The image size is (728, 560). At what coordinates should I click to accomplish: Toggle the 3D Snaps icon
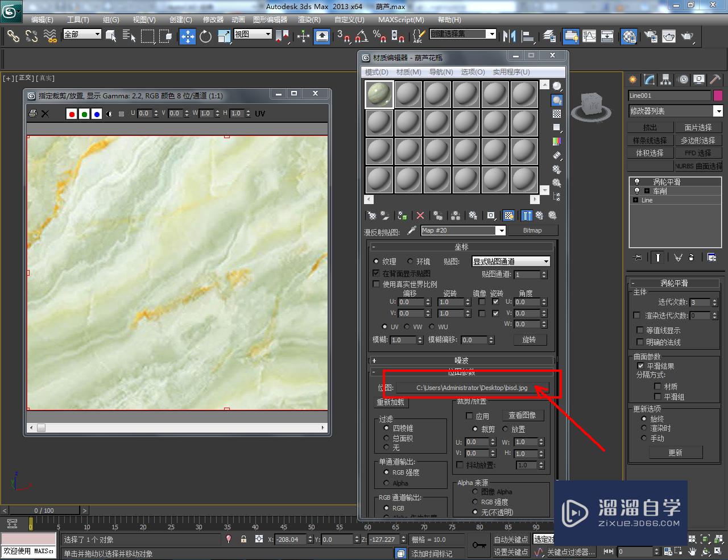coord(343,36)
